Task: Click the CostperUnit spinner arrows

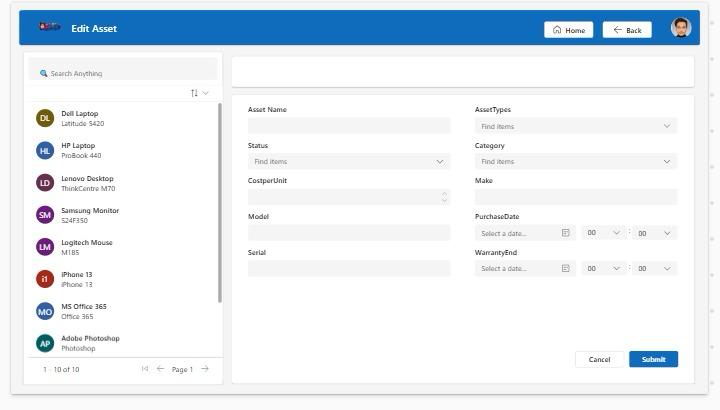Action: click(x=444, y=197)
